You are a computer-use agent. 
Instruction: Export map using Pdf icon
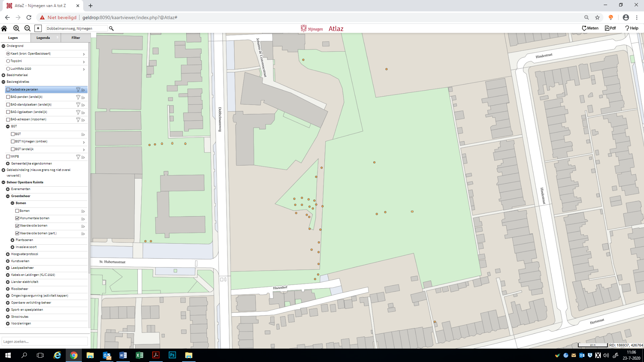point(610,28)
